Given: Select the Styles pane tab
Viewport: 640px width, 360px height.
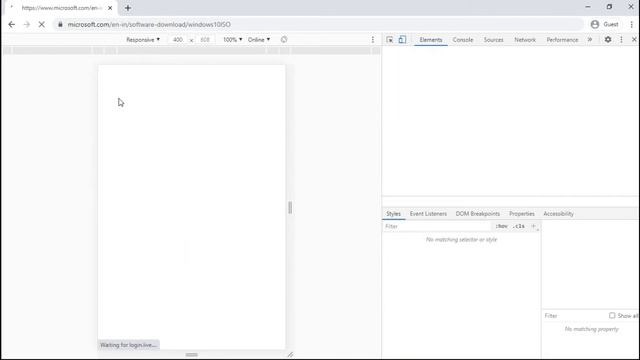Looking at the screenshot, I should coord(393,214).
